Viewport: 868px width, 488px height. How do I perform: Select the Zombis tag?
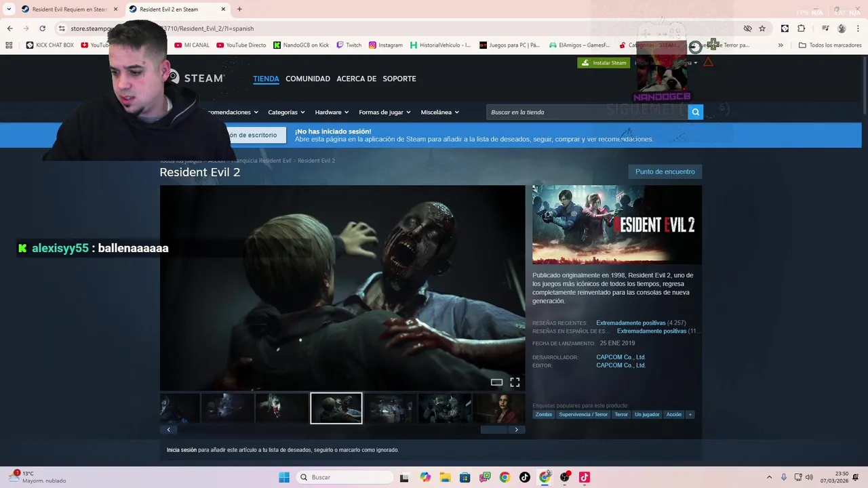click(x=544, y=414)
